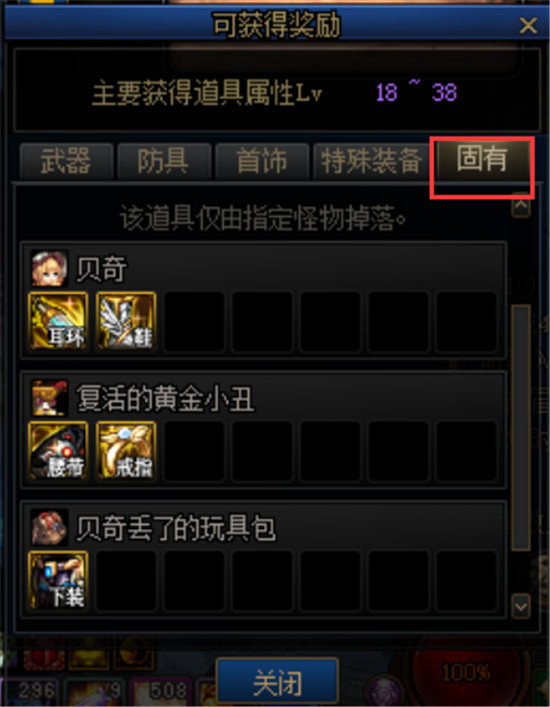This screenshot has width=550, height=707.
Task: Click the empty slot after 戒指 icon
Action: [x=194, y=450]
